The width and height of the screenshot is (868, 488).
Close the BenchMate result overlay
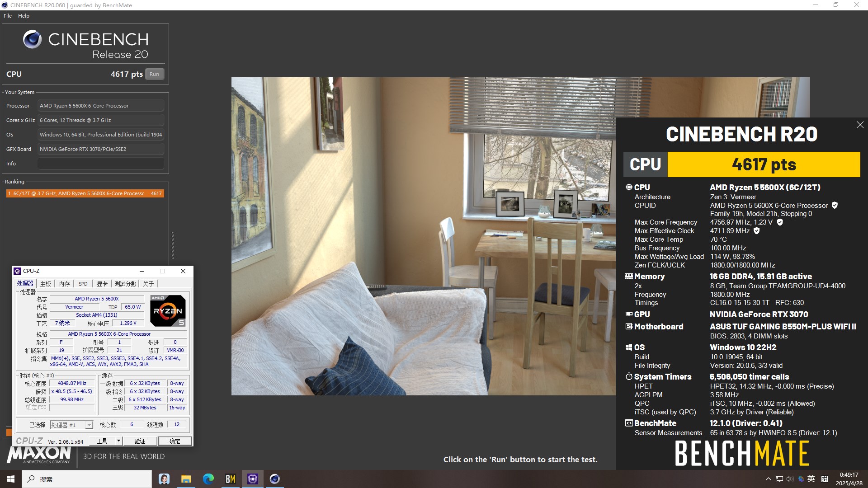[860, 125]
